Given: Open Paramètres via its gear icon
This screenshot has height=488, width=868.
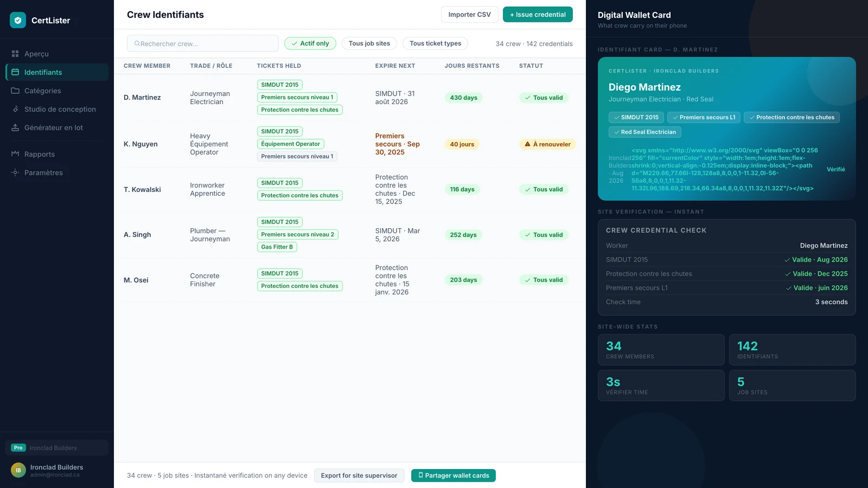Looking at the screenshot, I should click(15, 172).
